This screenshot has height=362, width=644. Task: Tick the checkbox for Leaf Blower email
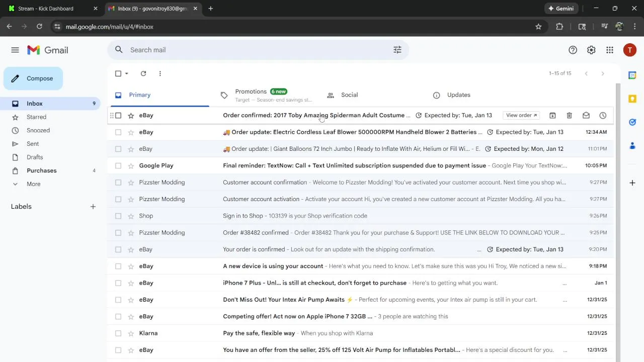pos(118,132)
